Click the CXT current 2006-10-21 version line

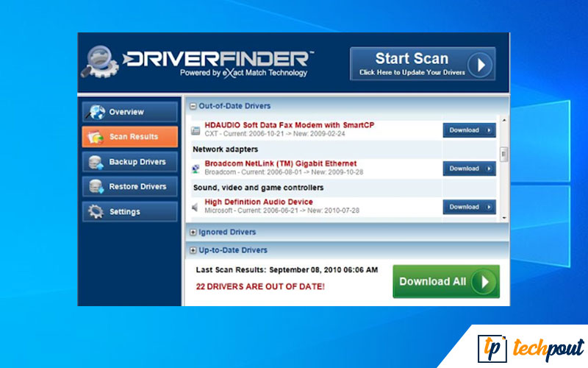[275, 134]
